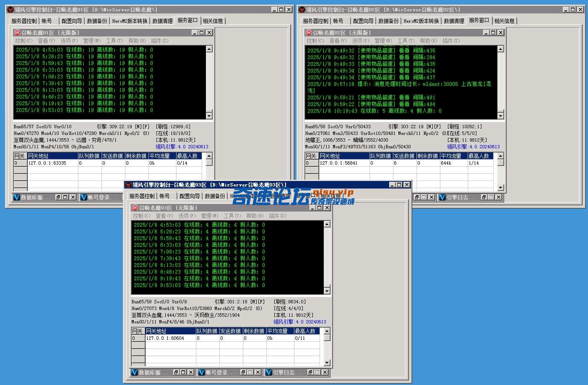Click 01区 log line dated 2025/1/8 4:53:03
The width and height of the screenshot is (588, 385).
click(84, 50)
